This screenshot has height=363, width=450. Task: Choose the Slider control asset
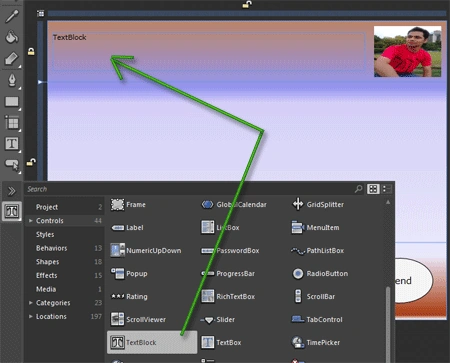pyautogui.click(x=218, y=319)
